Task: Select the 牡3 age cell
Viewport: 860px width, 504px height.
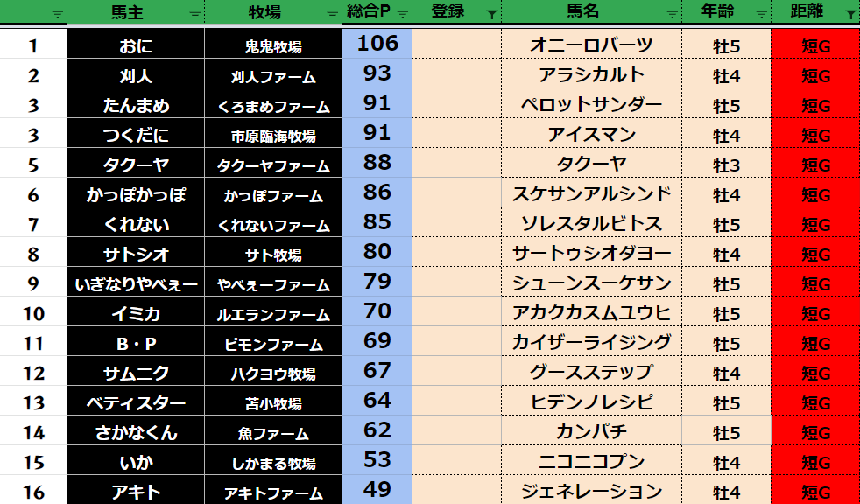Action: pyautogui.click(x=726, y=165)
